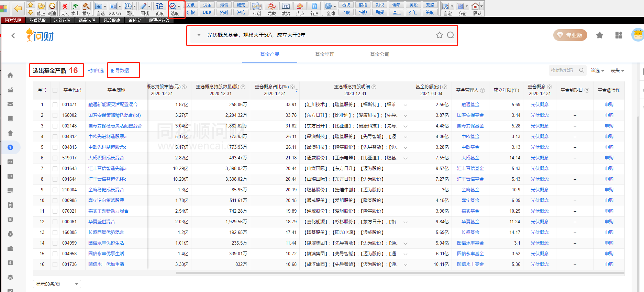Click 申购 for fund 001736
This screenshot has height=292, width=644.
609,265
